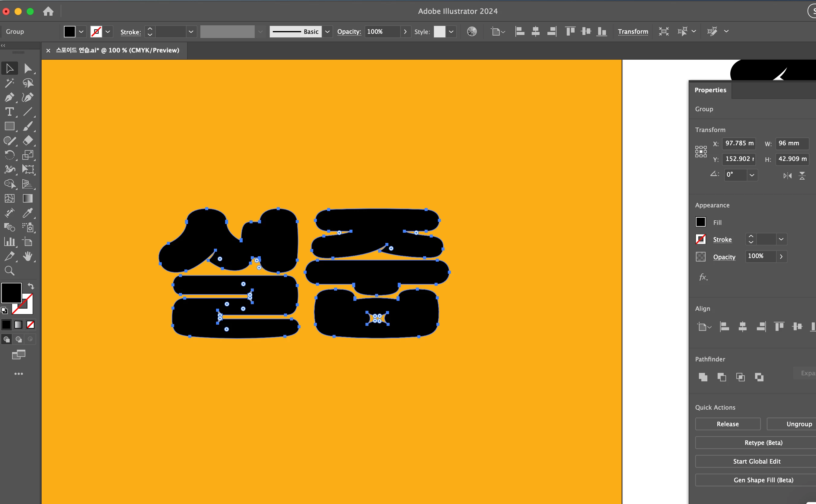Select the Type tool
This screenshot has height=504, width=816.
pos(9,112)
